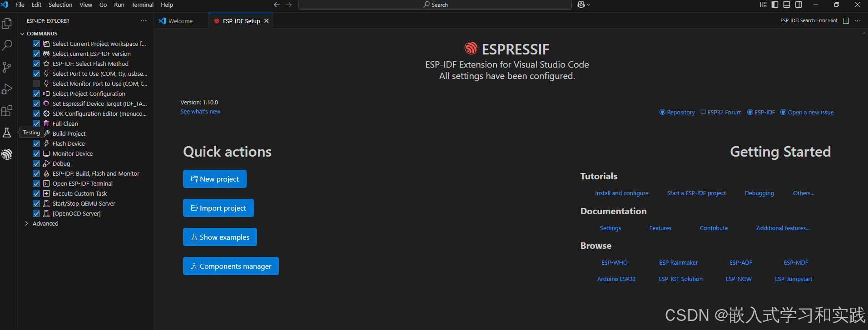This screenshot has height=330, width=868.
Task: Expand the Advanced tree item
Action: [26, 223]
